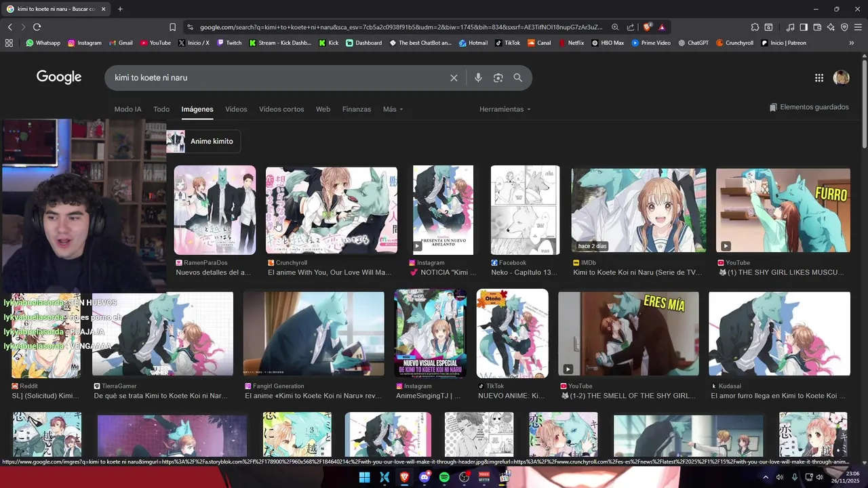The image size is (868, 488).
Task: Open Brave Playlist music note icon
Action: (790, 27)
